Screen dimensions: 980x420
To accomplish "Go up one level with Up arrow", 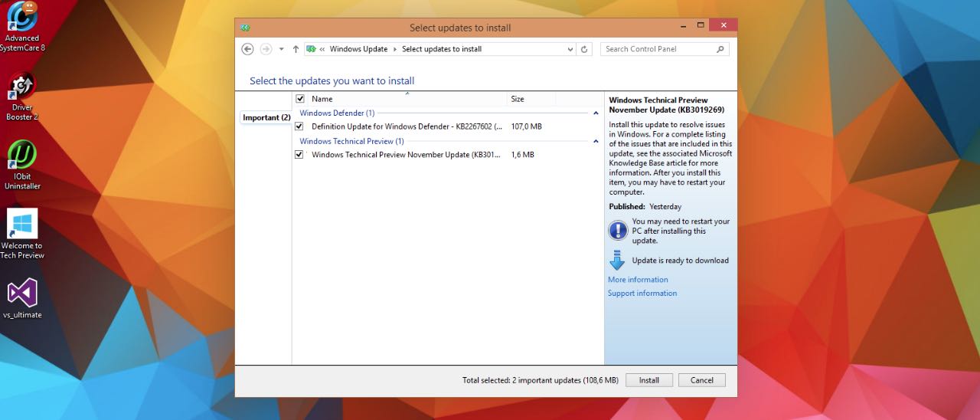I will [x=296, y=49].
